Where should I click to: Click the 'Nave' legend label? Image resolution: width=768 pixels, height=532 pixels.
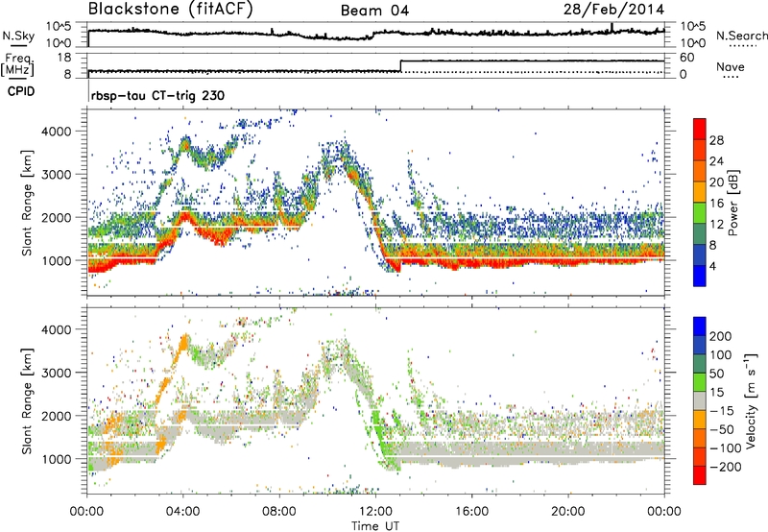[731, 66]
